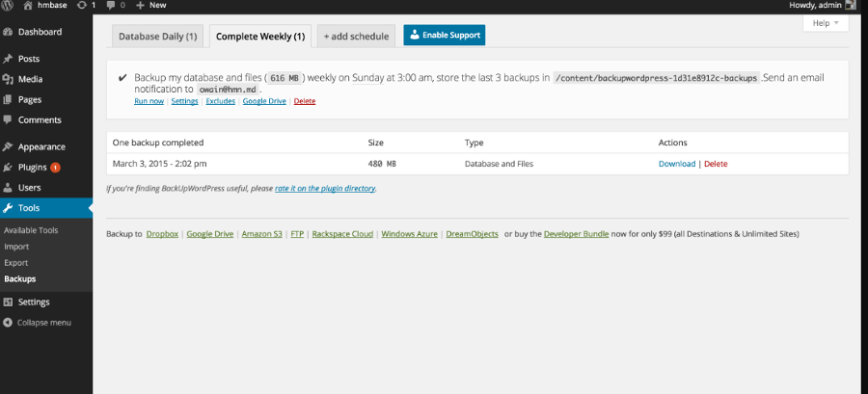Click the Comments speech bubble sidebar icon

7,119
